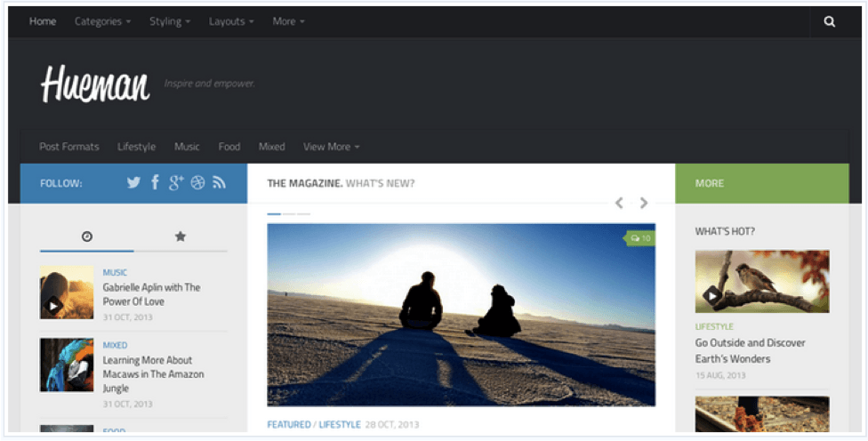
Task: Expand the View More dropdown
Action: (x=331, y=147)
